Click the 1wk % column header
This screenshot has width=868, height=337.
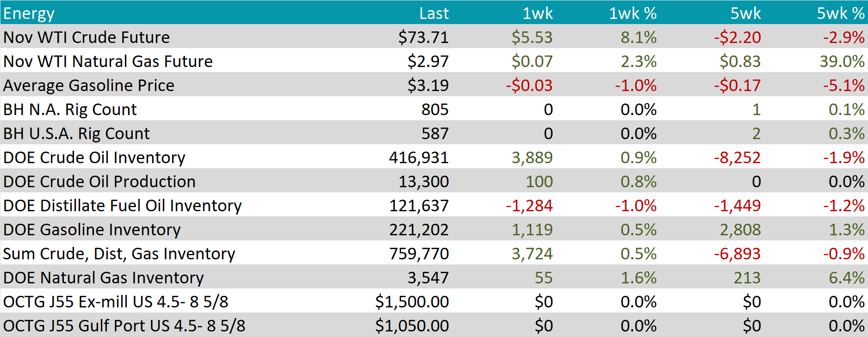click(632, 13)
